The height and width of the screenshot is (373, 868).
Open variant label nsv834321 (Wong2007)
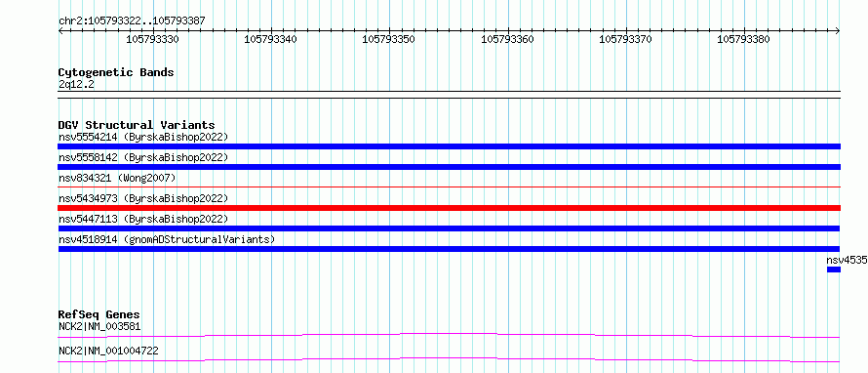click(117, 178)
